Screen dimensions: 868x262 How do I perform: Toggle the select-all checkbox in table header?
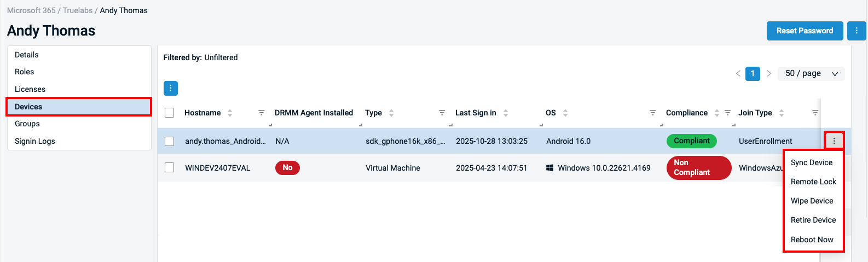[170, 113]
